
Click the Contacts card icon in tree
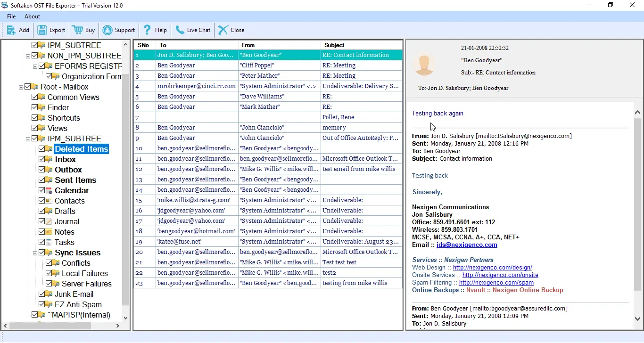point(49,201)
